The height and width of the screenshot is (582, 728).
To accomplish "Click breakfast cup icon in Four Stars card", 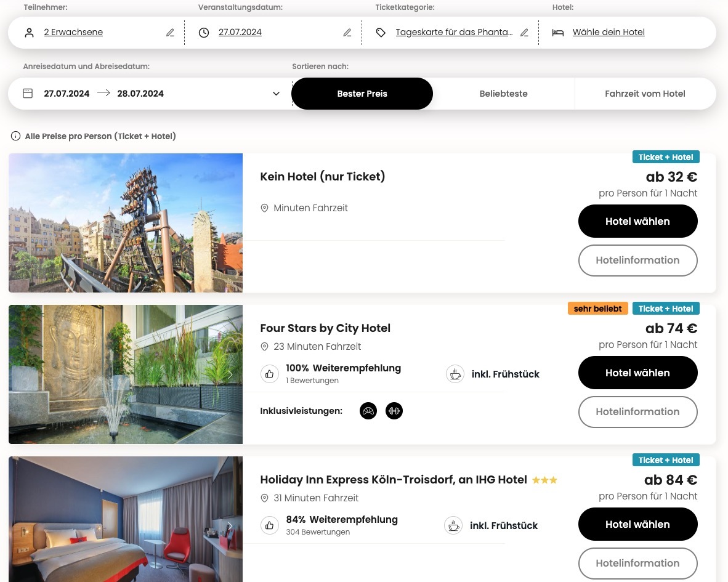I will [x=455, y=374].
